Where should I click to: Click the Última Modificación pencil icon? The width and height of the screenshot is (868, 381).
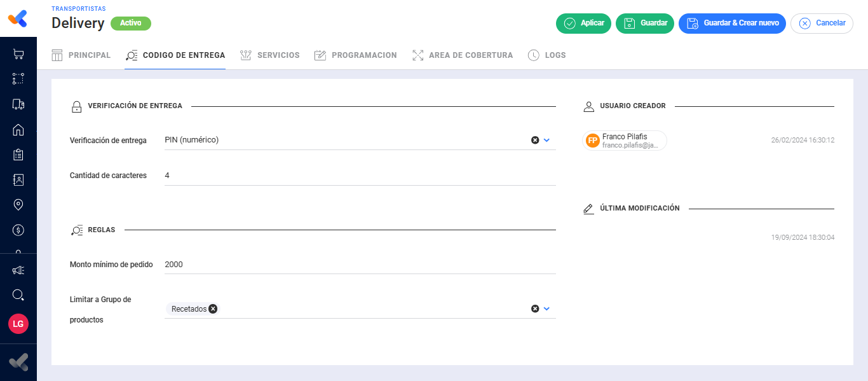click(x=588, y=209)
